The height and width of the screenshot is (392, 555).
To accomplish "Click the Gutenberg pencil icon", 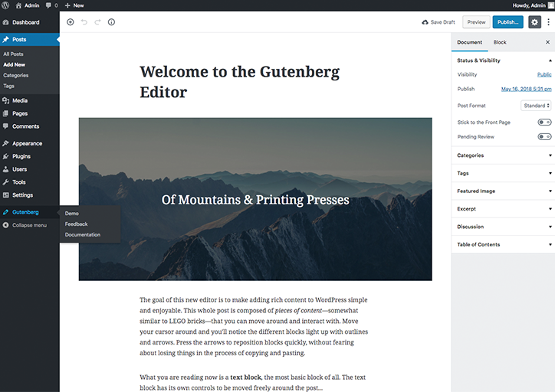I will [5, 212].
